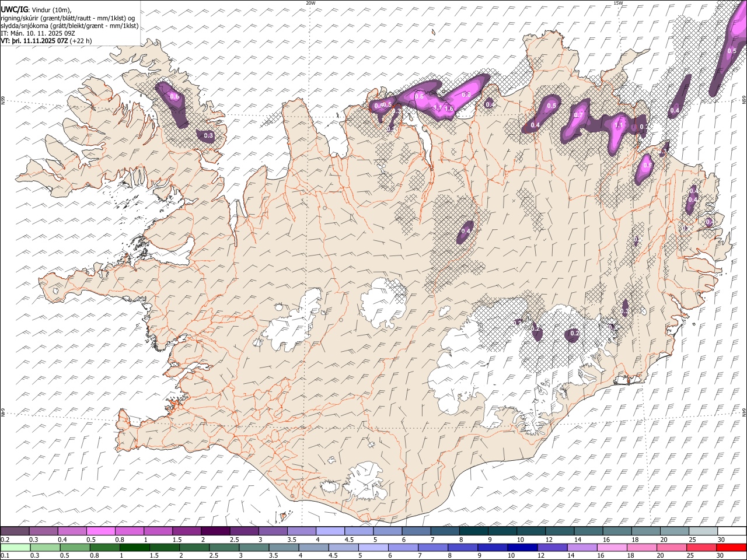Click the darkest green swatch labeled 1 in lower legend

[135, 548]
